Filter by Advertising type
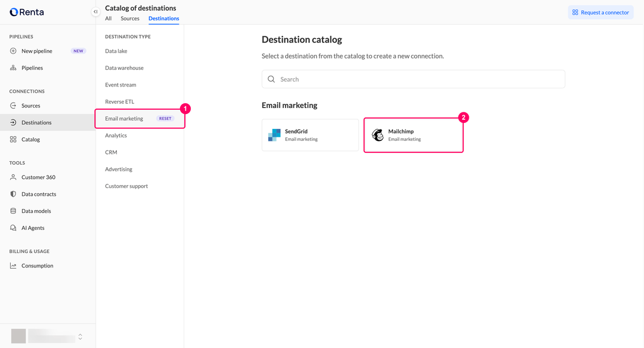Image resolution: width=644 pixels, height=348 pixels. click(119, 169)
